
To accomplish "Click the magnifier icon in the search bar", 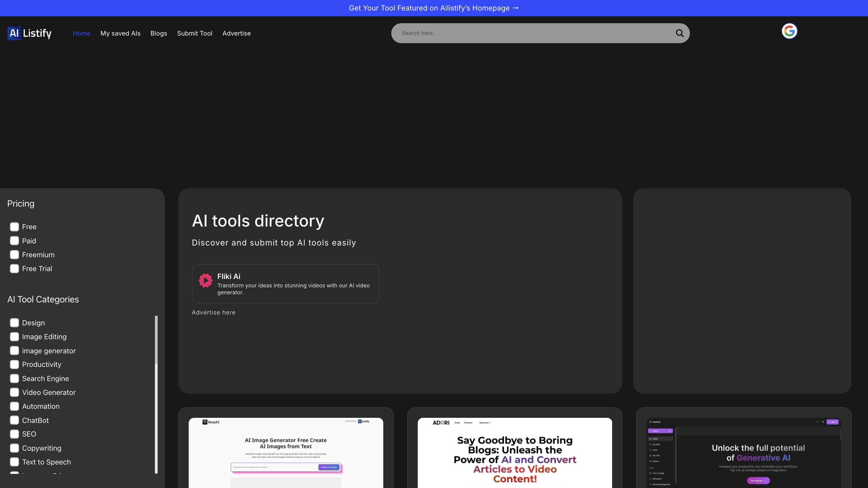I will click(x=679, y=33).
